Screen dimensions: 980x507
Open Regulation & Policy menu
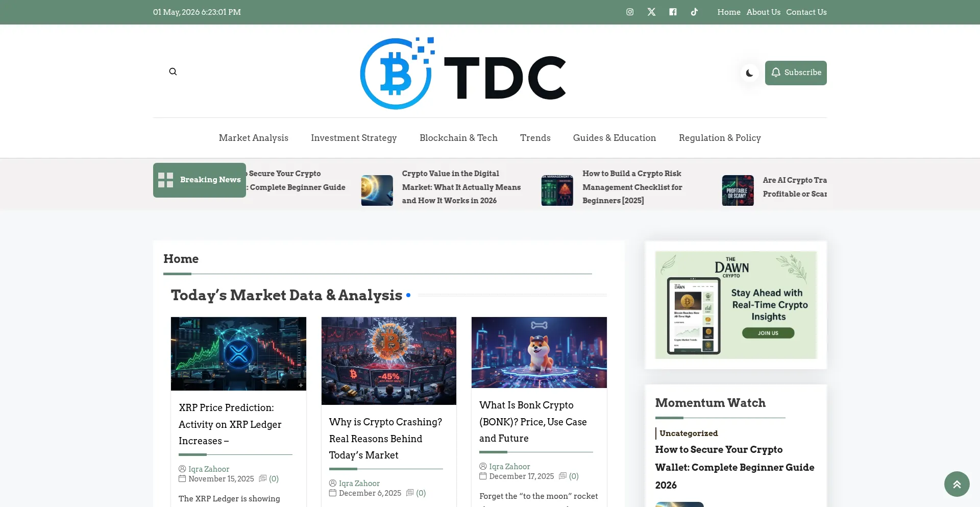(x=720, y=138)
